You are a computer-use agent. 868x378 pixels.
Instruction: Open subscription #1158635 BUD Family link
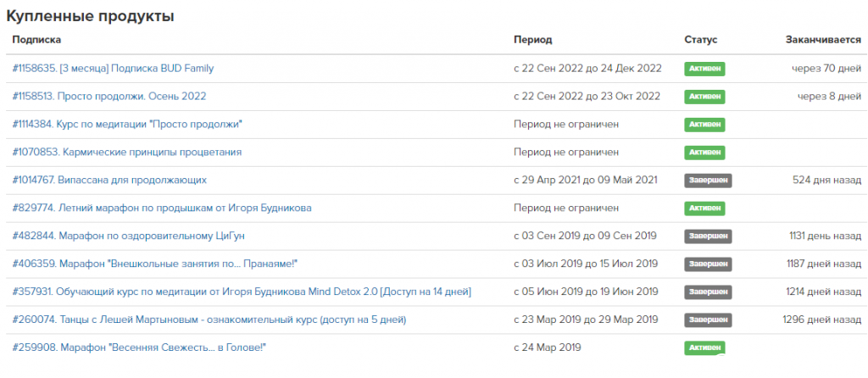click(113, 69)
